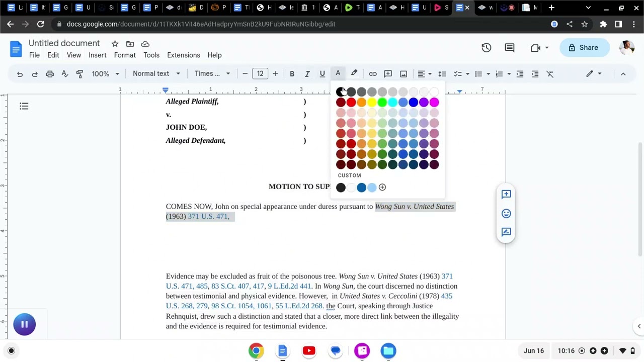The image size is (644, 362).
Task: Star the Untitled document
Action: coord(115,44)
